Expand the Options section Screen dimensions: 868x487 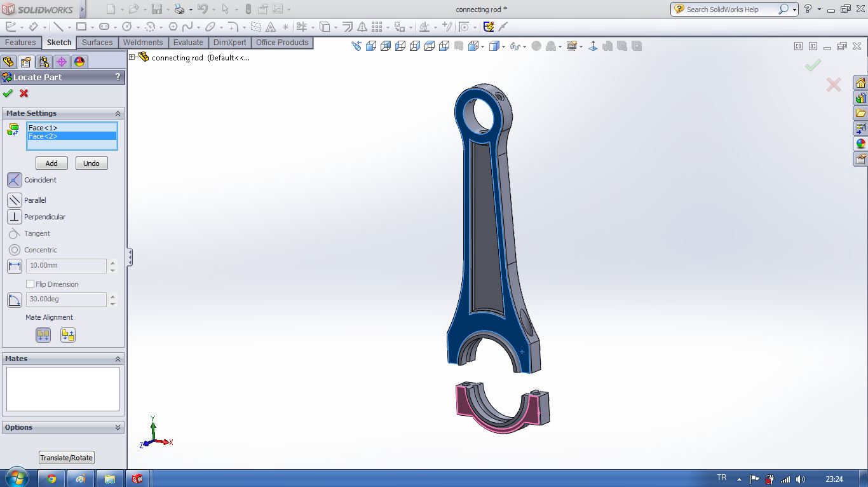click(x=118, y=427)
